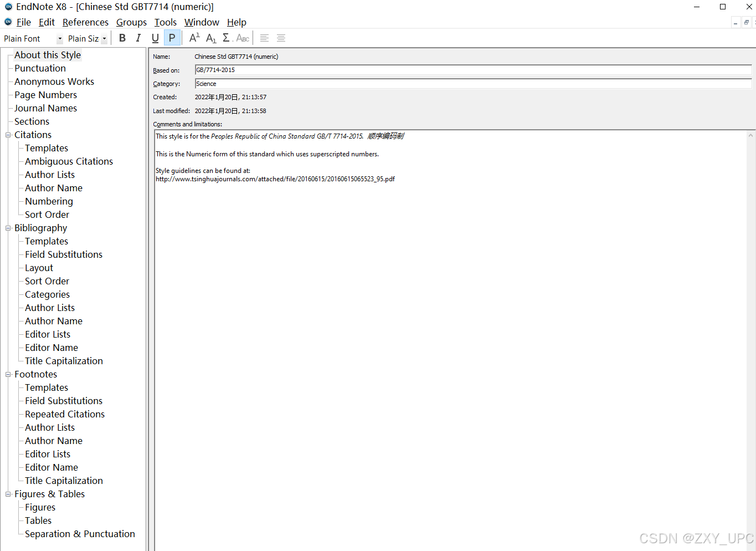Collapse the Bibliography tree node
The height and width of the screenshot is (551, 756).
pos(8,228)
